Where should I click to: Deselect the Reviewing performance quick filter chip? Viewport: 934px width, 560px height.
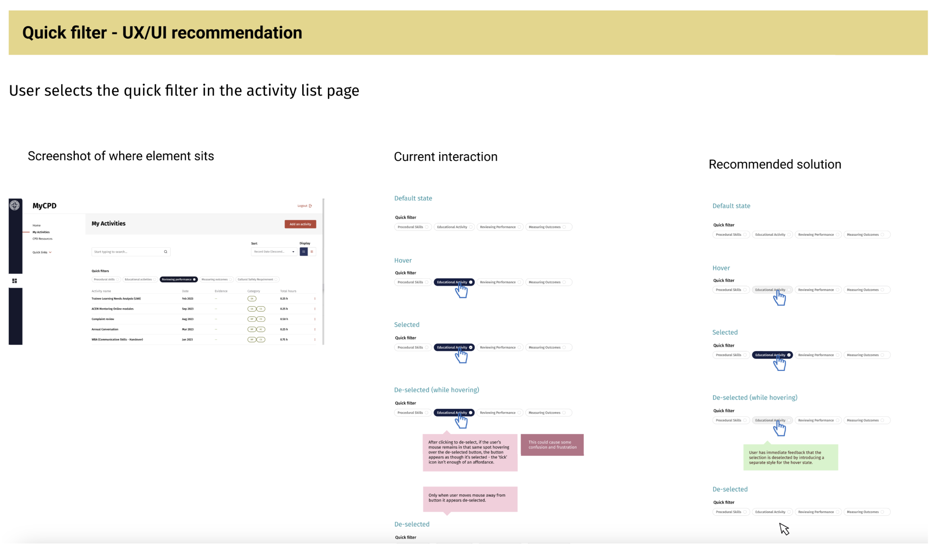[178, 280]
